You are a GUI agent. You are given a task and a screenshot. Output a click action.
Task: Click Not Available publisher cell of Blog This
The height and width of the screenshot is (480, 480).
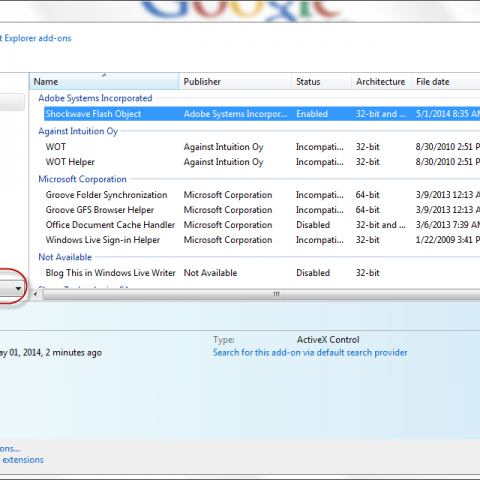coord(210,273)
